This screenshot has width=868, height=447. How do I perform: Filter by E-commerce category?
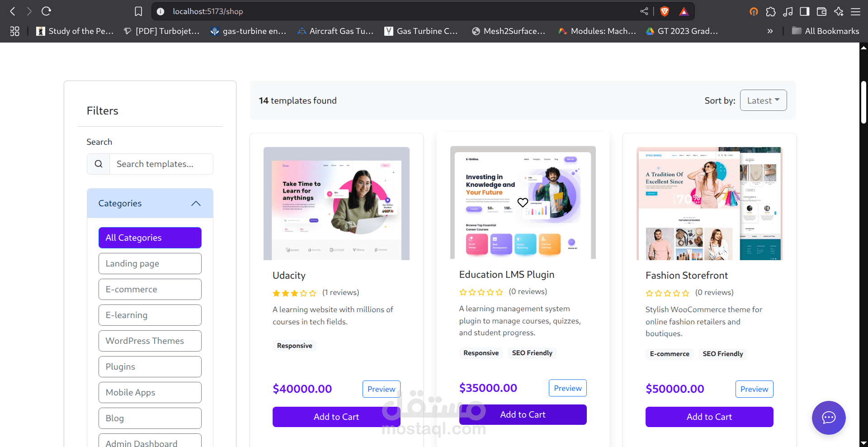point(150,289)
